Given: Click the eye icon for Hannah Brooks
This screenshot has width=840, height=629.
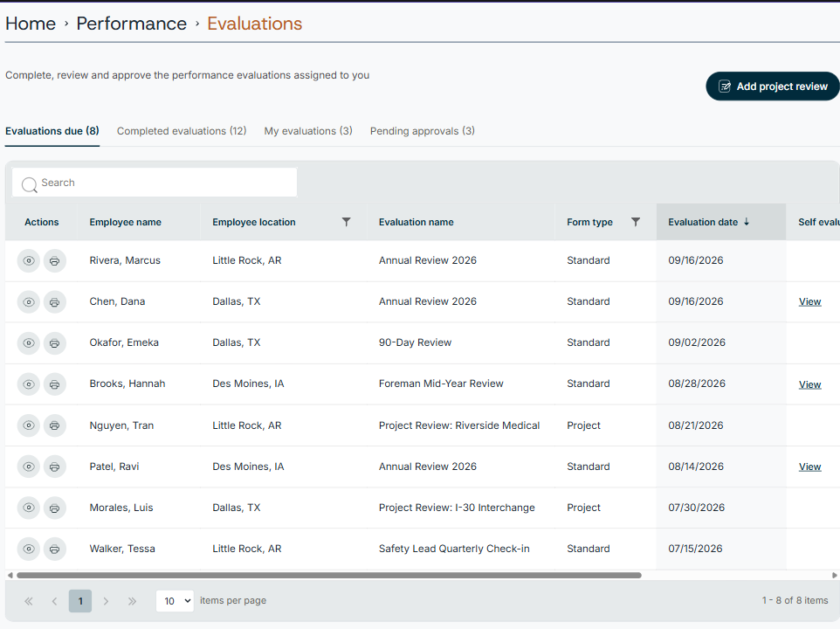Looking at the screenshot, I should point(29,384).
